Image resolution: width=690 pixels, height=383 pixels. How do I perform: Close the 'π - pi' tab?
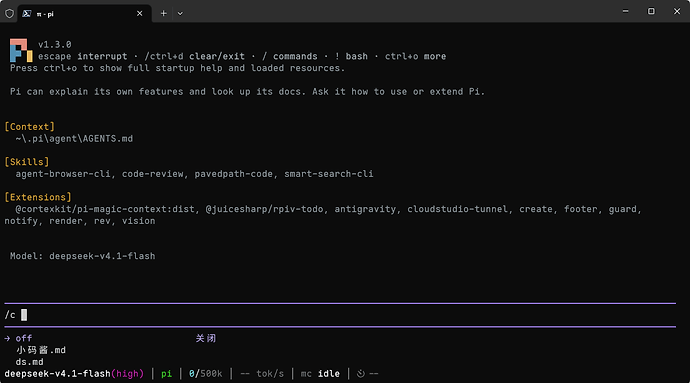[x=139, y=14]
